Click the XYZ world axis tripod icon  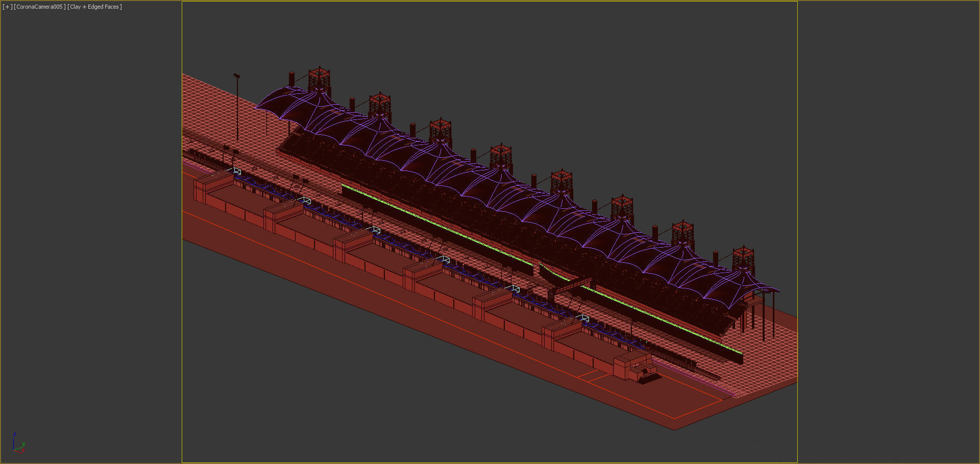[18, 444]
